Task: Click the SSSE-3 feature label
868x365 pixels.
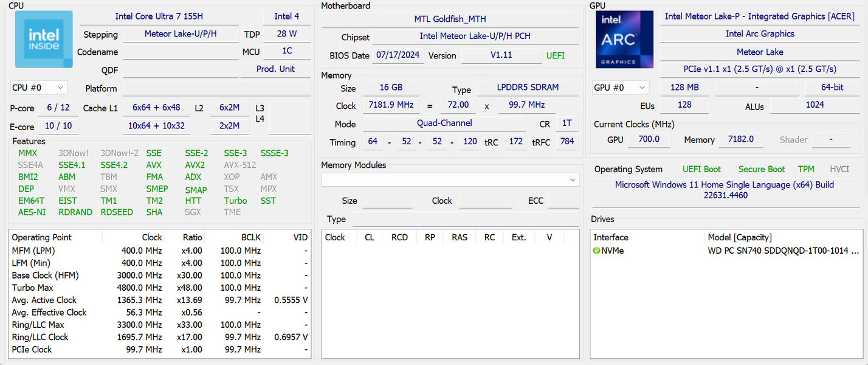Action: (x=275, y=153)
